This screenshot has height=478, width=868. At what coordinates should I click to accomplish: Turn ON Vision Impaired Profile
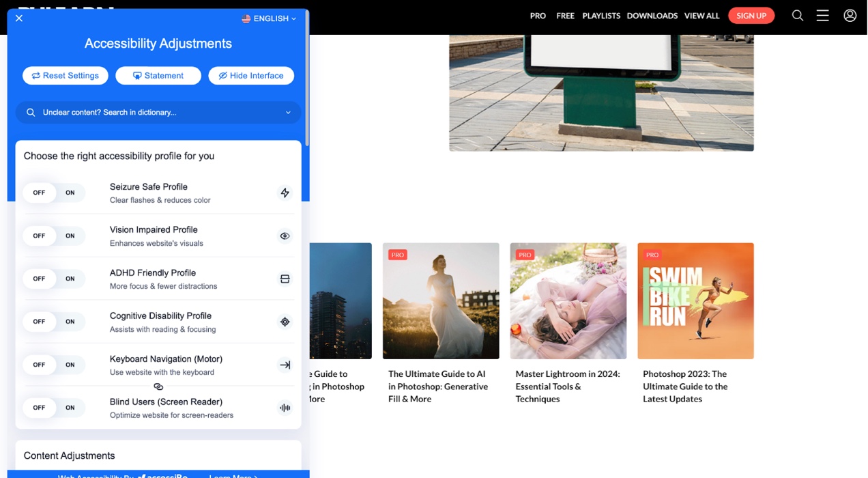70,236
